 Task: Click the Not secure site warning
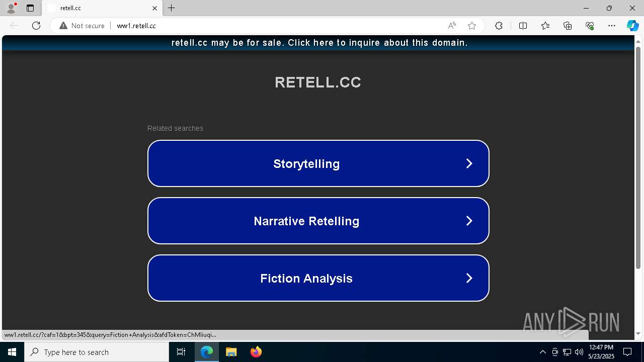(x=82, y=26)
